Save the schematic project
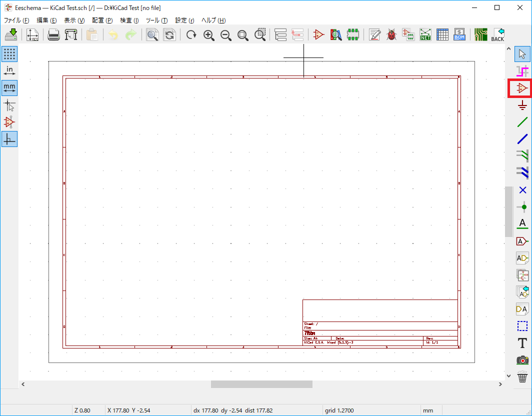This screenshot has height=416, width=532. tap(11, 34)
